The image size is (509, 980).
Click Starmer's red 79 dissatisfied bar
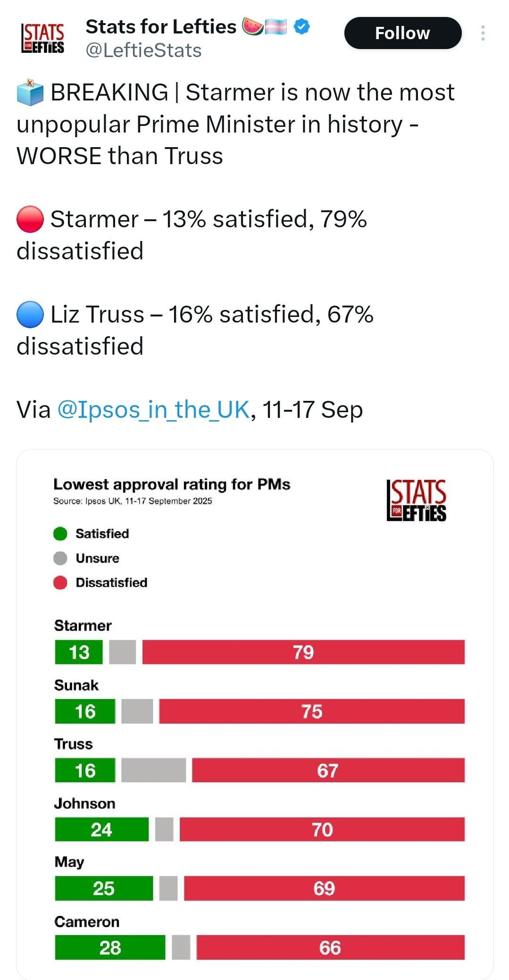303,652
